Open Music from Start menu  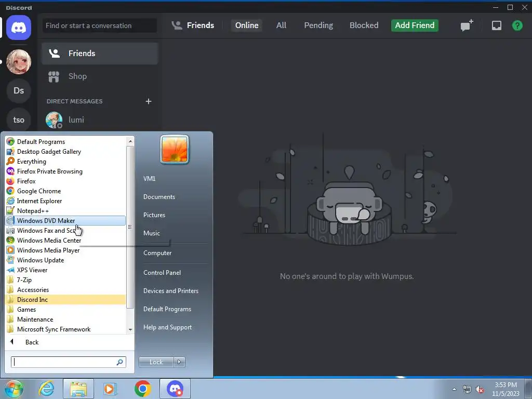pos(151,233)
